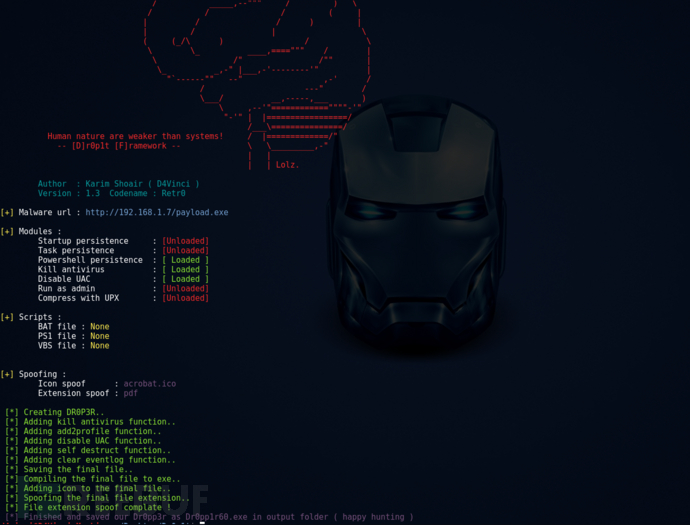Click the 'PS1 file : None' line

[73, 336]
